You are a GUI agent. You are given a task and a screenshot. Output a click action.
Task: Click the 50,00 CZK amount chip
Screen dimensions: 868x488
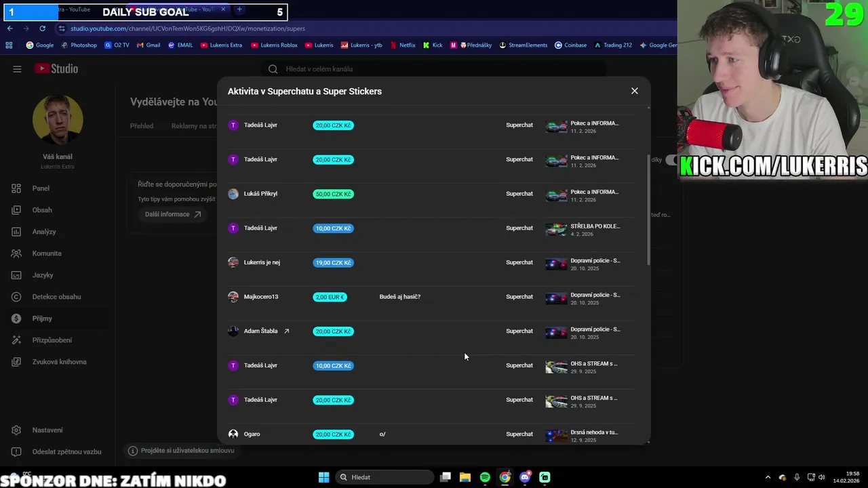coord(333,194)
